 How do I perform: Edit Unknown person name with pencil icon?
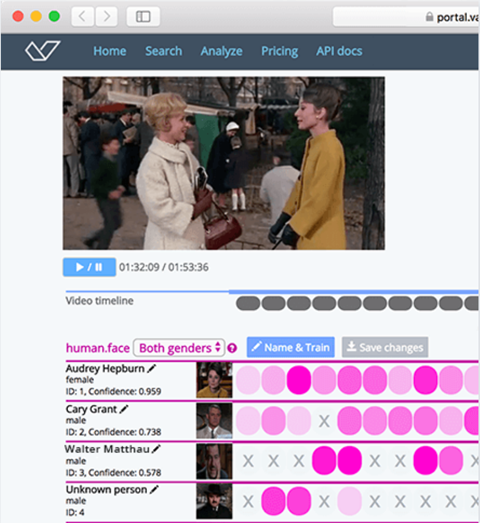pyautogui.click(x=154, y=489)
